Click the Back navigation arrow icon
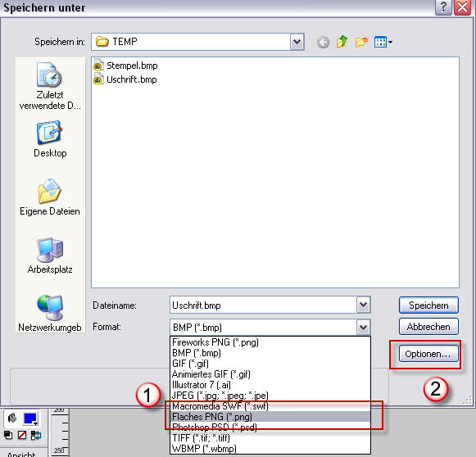 (323, 42)
